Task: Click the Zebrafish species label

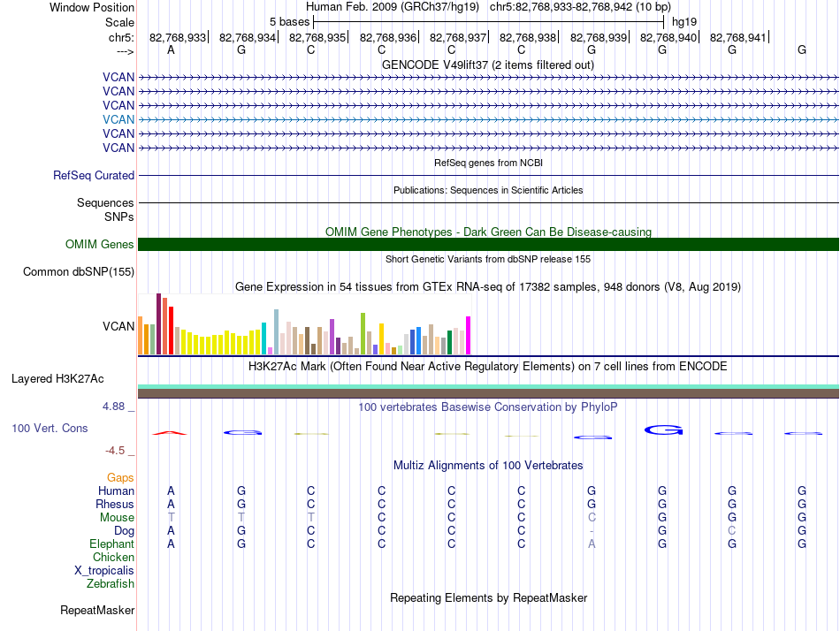Action: click(111, 584)
